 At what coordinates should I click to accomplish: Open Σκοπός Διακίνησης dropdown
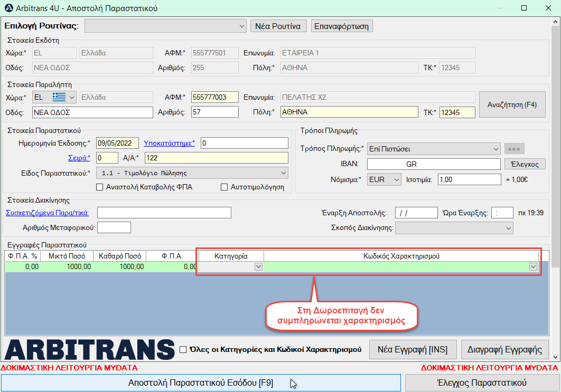[x=454, y=228]
